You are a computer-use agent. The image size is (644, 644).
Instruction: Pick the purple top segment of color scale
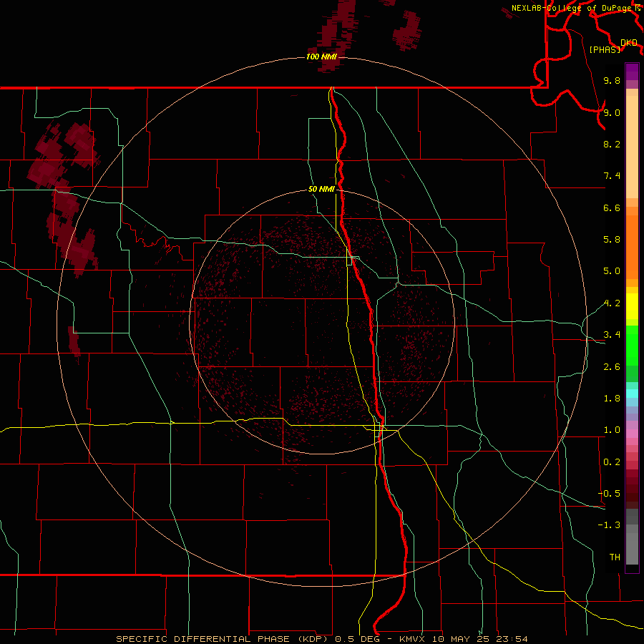[632, 72]
